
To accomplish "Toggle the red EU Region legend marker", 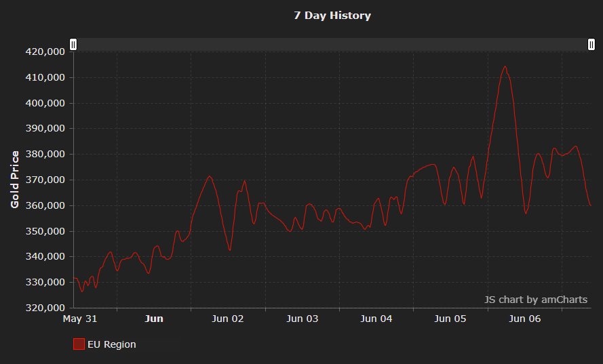I will (x=79, y=344).
